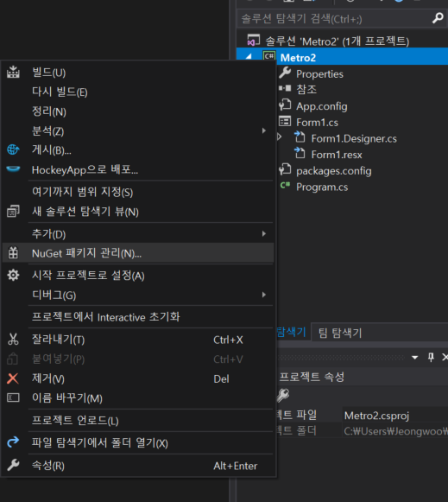Click the HockeyApp icon in the context menu

pos(13,168)
